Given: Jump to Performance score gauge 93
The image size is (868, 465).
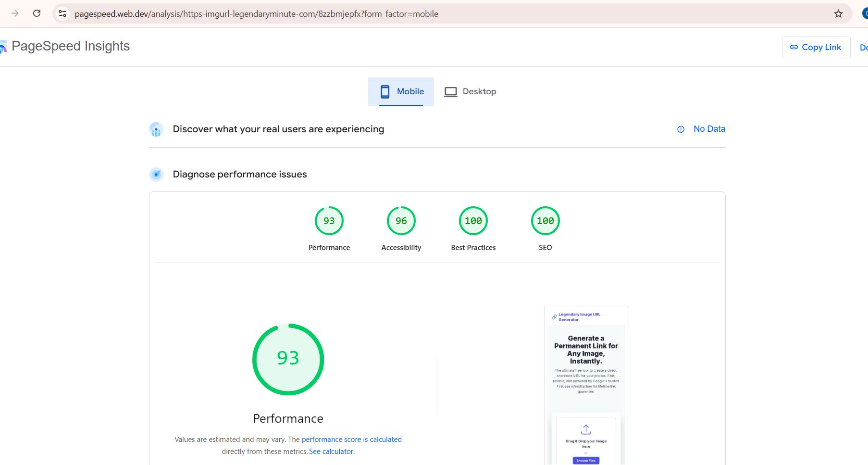Looking at the screenshot, I should pos(329,221).
